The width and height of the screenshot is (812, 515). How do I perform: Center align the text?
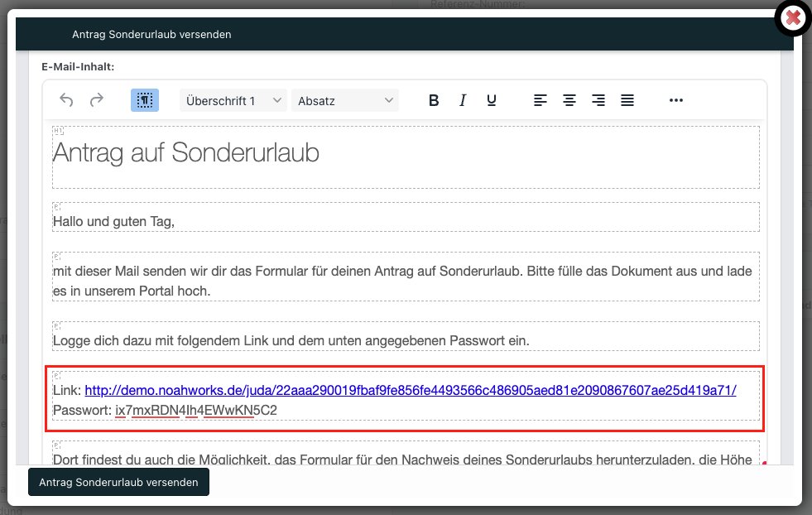(569, 100)
